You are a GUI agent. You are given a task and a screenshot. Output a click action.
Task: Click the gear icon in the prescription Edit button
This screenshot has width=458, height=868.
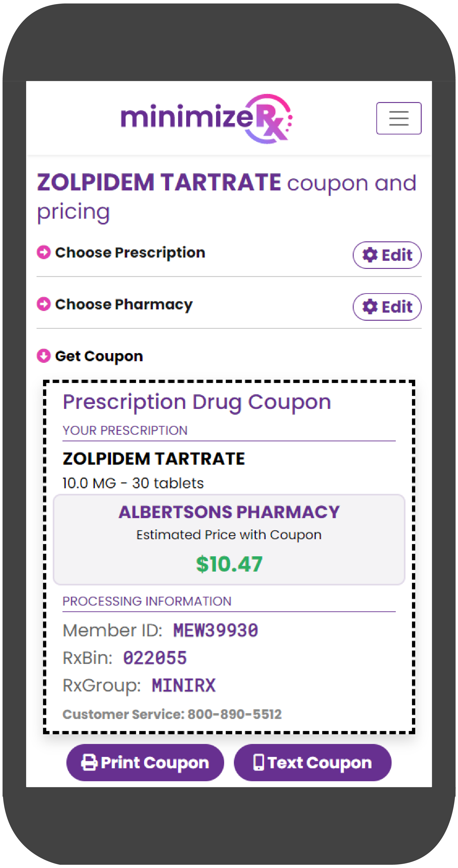tap(370, 255)
